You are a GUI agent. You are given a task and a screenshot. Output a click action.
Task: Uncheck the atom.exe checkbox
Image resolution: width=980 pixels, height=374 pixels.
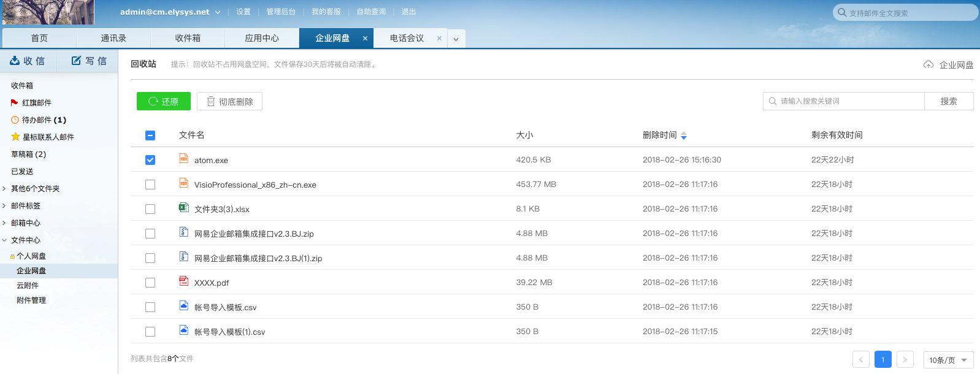[150, 160]
